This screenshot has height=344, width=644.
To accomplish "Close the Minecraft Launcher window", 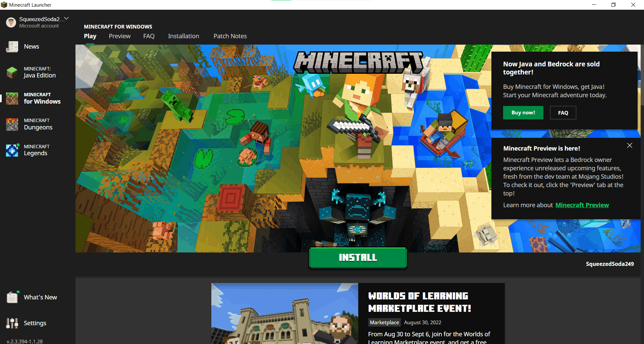I will pos(633,5).
